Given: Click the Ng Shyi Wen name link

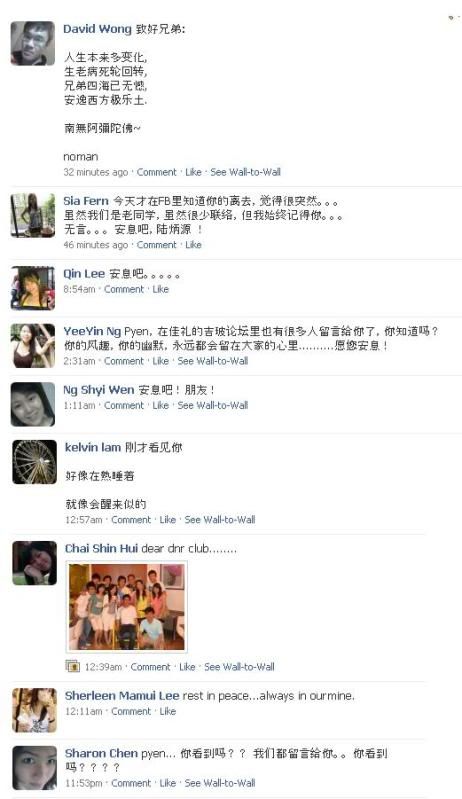Looking at the screenshot, I should (99, 390).
